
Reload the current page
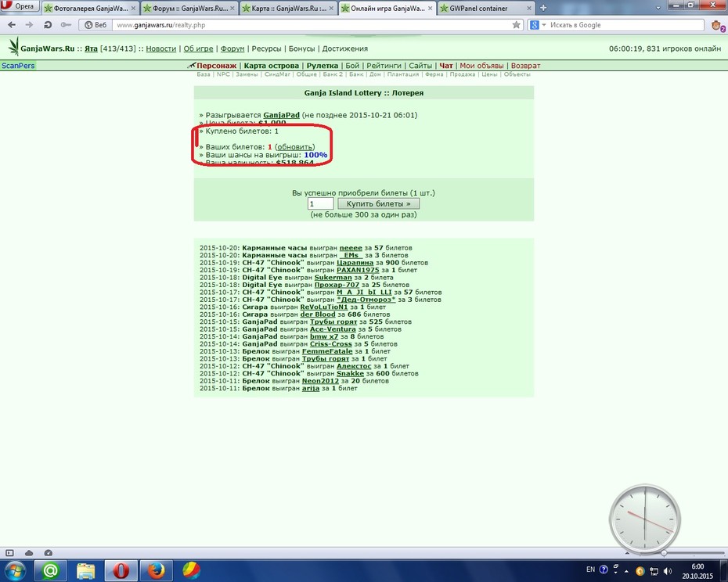47,25
